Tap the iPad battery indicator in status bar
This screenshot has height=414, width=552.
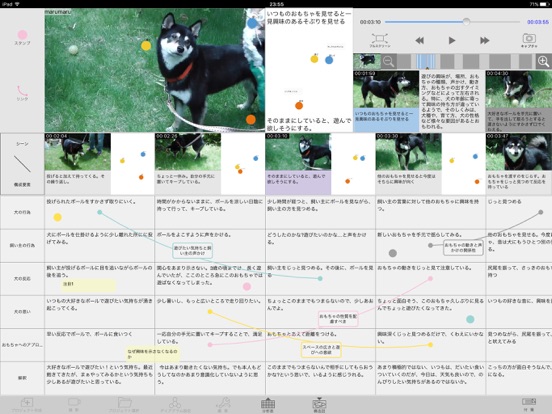tap(544, 4)
